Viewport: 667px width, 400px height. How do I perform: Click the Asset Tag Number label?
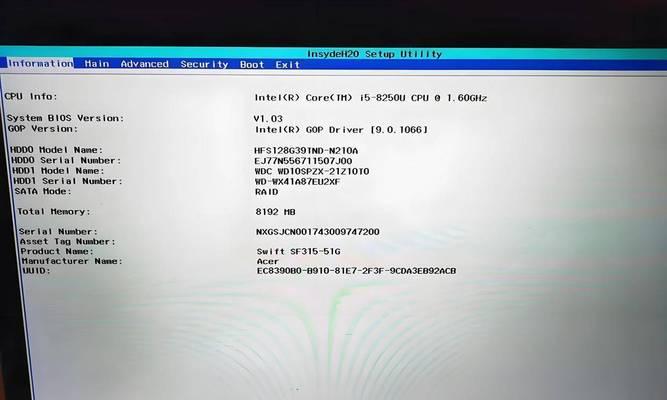coord(67,241)
